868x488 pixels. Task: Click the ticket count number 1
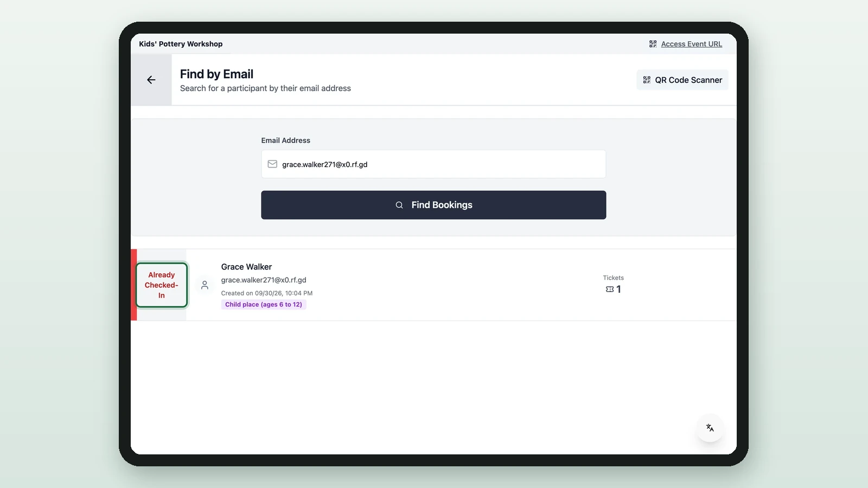click(618, 290)
